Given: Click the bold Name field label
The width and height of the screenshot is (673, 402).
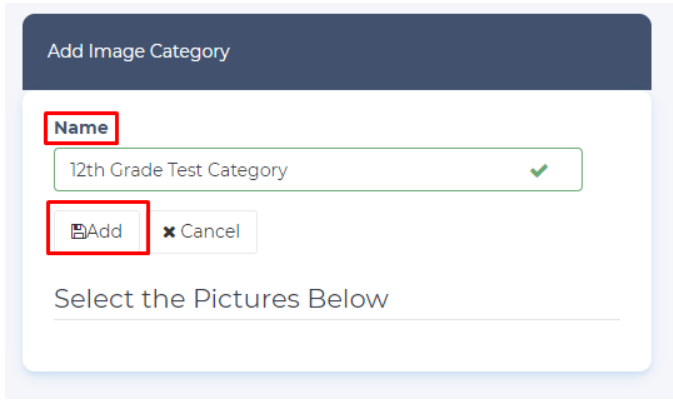Looking at the screenshot, I should pyautogui.click(x=81, y=128).
